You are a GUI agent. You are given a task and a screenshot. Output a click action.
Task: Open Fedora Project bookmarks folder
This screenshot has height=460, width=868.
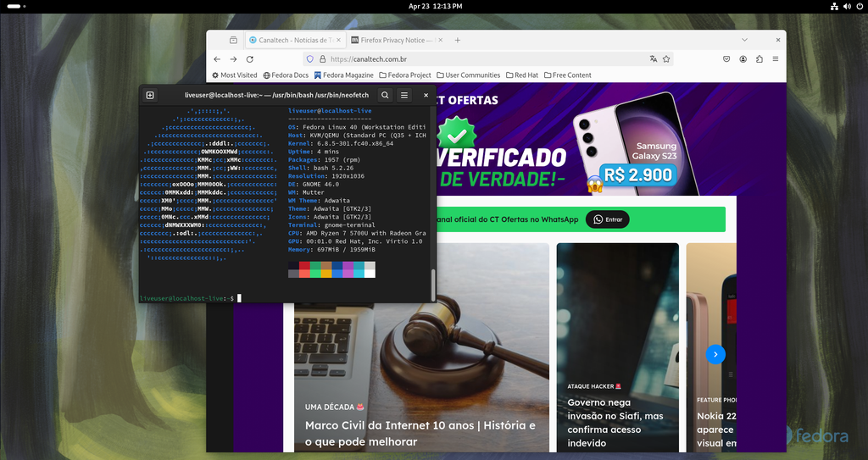(404, 75)
